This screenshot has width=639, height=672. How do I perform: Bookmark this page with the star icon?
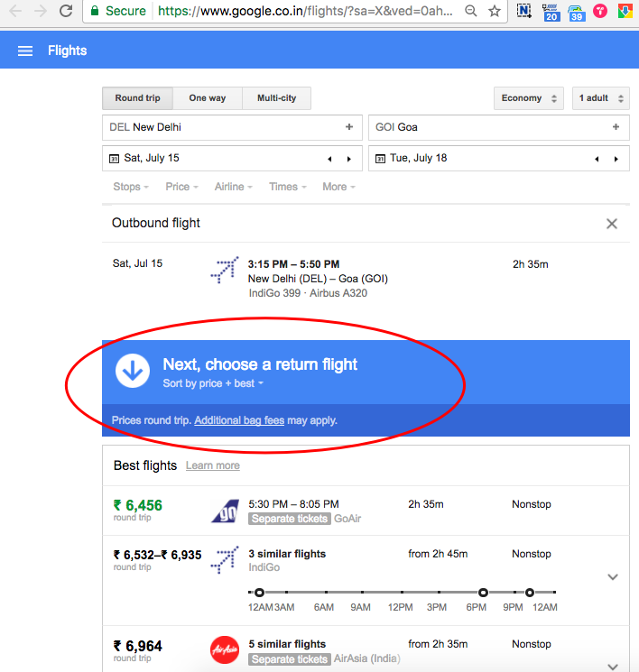pyautogui.click(x=494, y=12)
